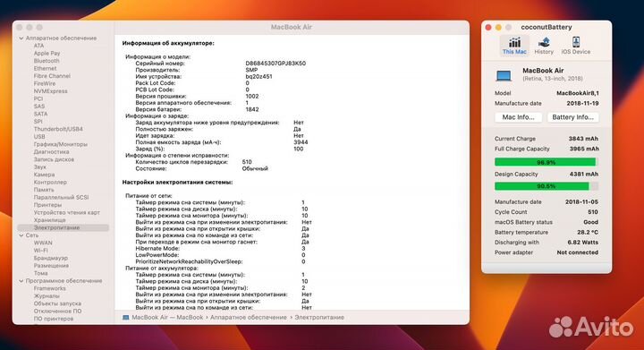The height and width of the screenshot is (350, 644).
Task: Click the MacBookAir8,1 model value
Action: [x=578, y=93]
